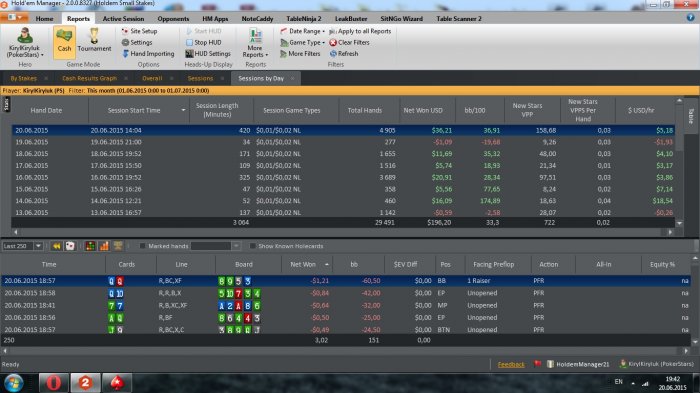
Task: Open More Filters
Action: click(300, 54)
